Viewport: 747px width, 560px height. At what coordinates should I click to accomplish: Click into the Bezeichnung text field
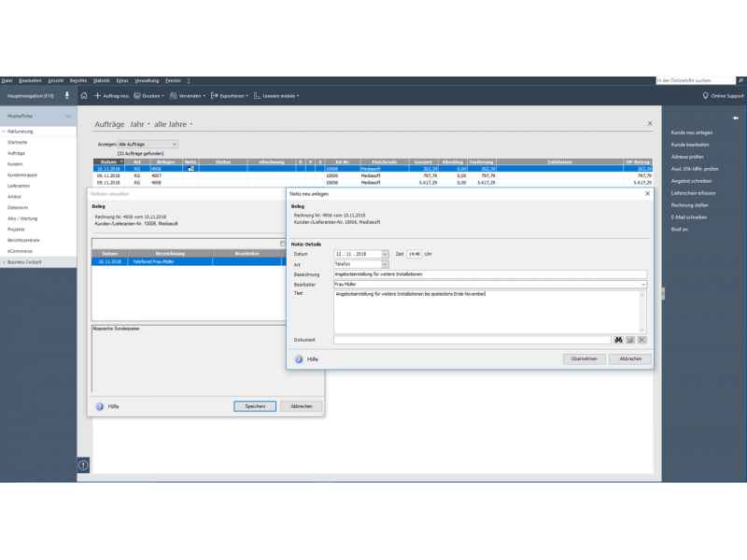[489, 274]
